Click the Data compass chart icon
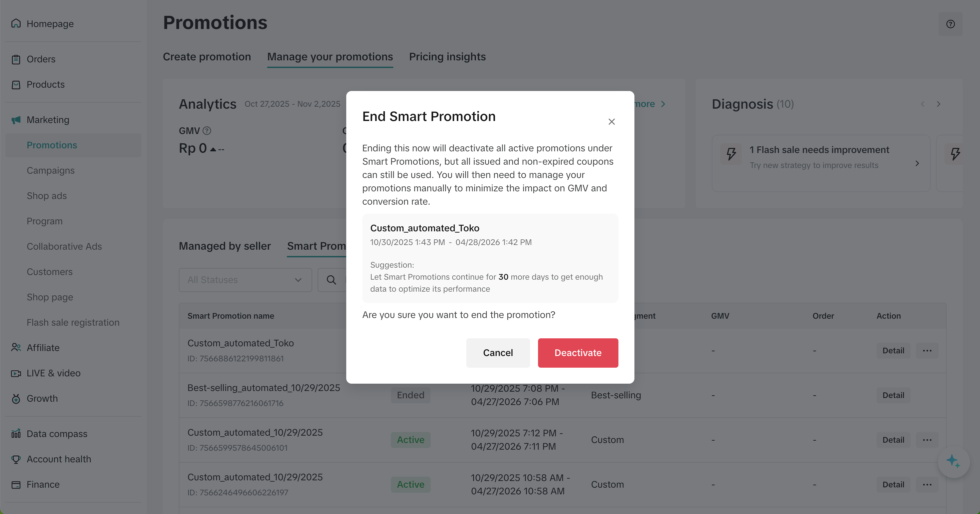 pos(16,433)
